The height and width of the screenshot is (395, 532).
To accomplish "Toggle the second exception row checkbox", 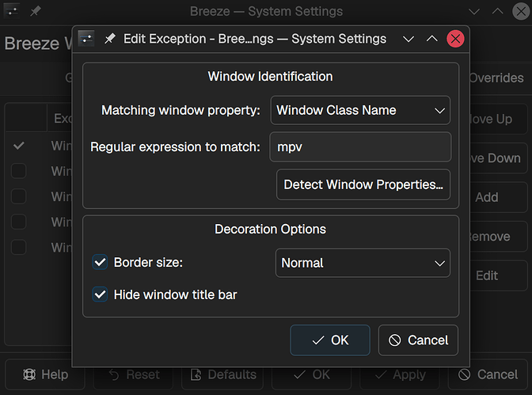I will coord(19,171).
